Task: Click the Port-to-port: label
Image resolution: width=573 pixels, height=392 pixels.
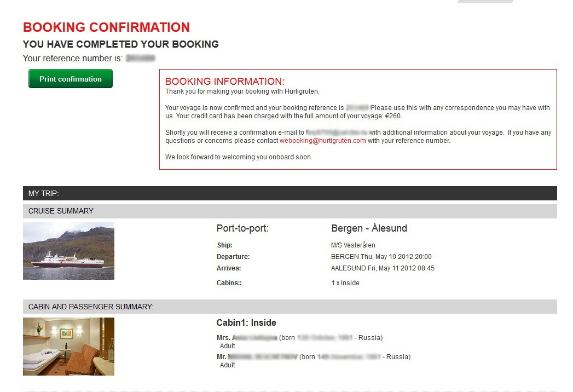Action: [x=242, y=228]
